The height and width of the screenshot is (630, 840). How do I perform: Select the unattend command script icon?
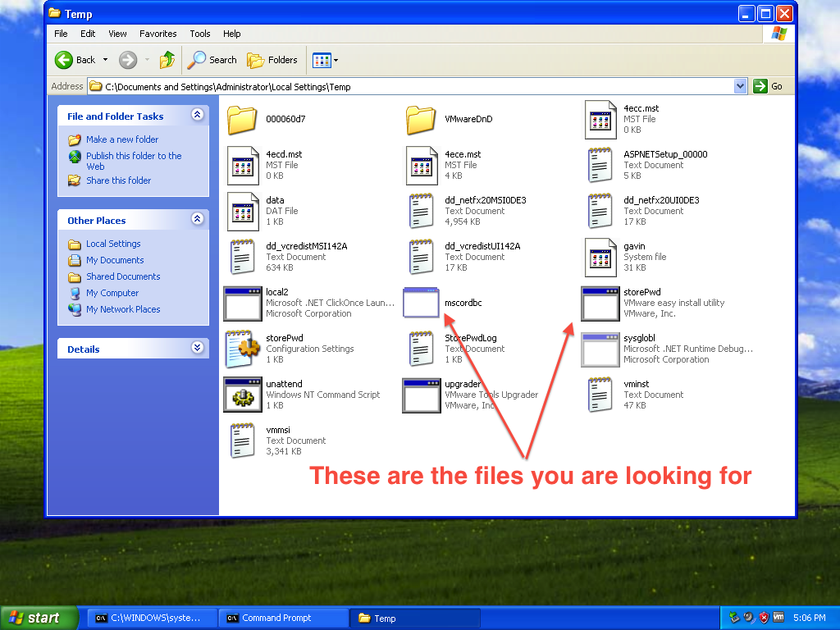(x=243, y=395)
